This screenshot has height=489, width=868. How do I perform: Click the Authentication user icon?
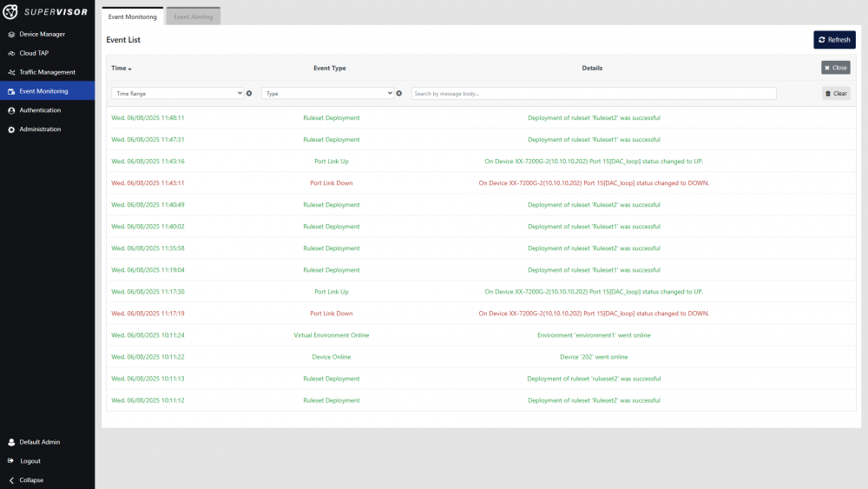coord(11,110)
